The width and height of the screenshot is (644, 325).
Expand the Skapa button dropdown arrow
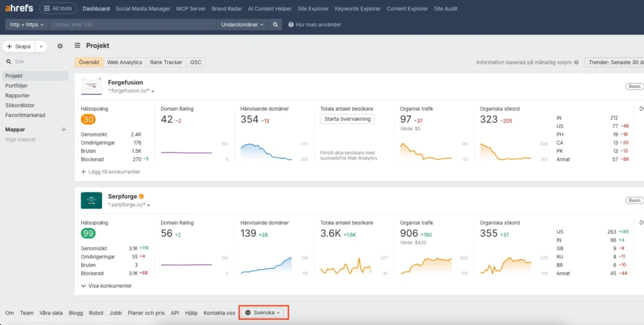coord(41,47)
